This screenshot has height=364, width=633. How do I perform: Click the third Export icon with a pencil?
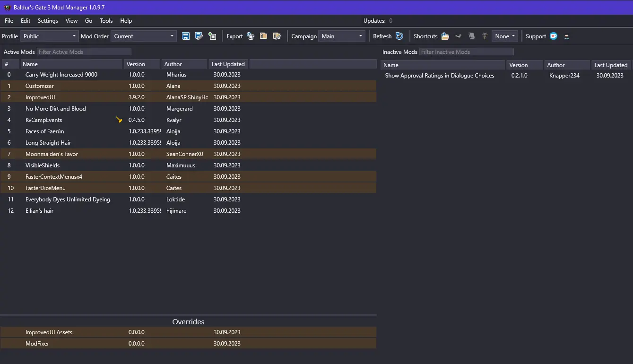pyautogui.click(x=277, y=36)
